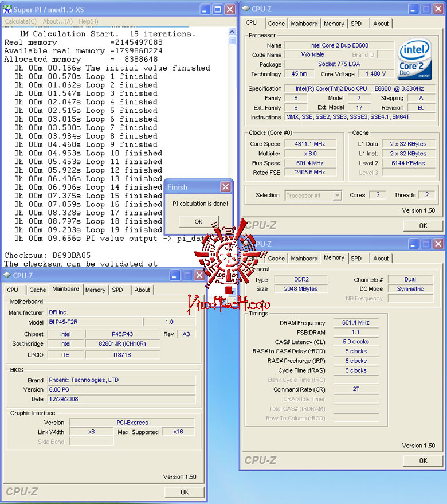Click the Level 2 cache value 6144 KBytes

tap(408, 163)
